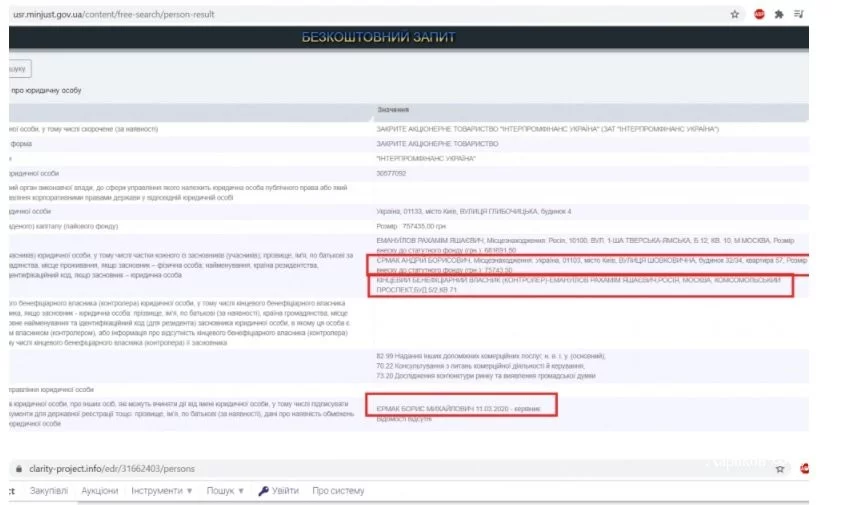This screenshot has width=847, height=505.
Task: Select the short name cell "ІНТЕРПРОМФІНАНС УКРАЇНА"
Action: click(426, 158)
